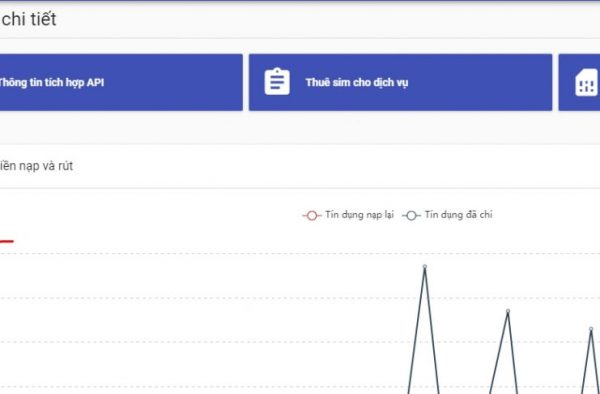
Task: Click the Thuê sim cho dịch vụ label text
Action: 357,83
